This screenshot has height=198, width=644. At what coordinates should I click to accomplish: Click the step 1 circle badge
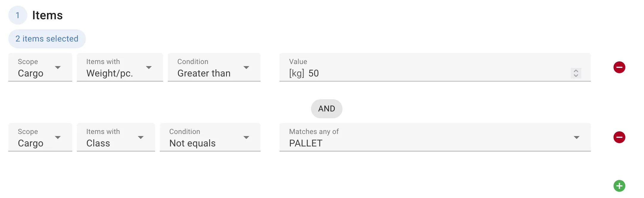click(18, 15)
